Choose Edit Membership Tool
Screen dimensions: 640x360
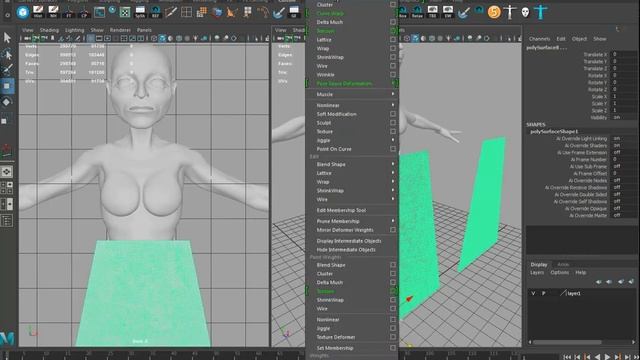click(x=341, y=210)
